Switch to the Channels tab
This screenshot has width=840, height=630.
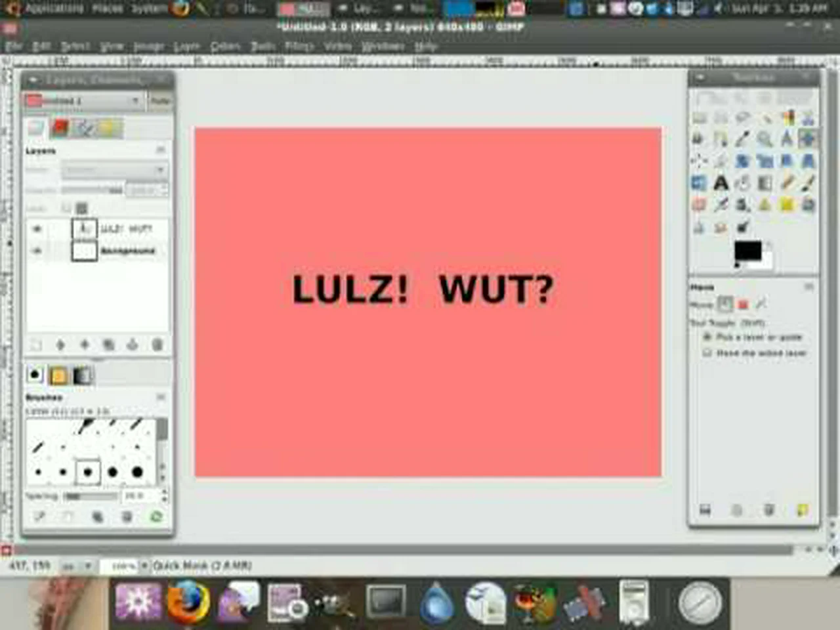click(x=60, y=127)
